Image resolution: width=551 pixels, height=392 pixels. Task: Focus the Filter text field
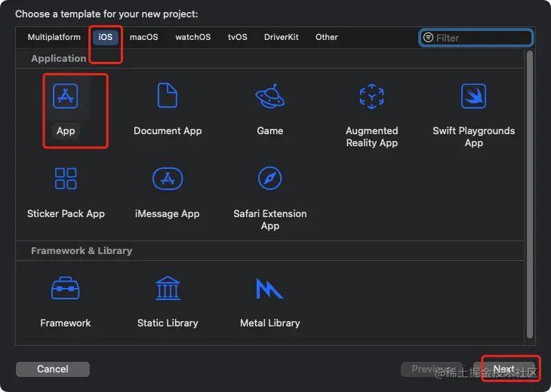(x=476, y=38)
